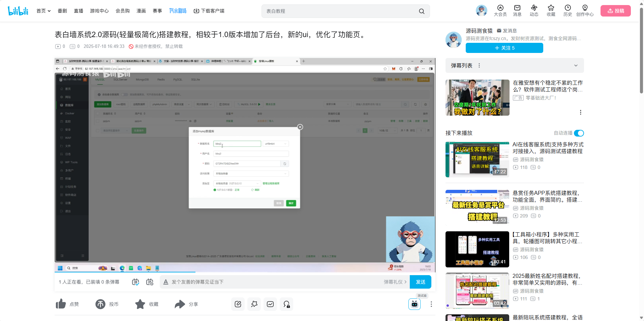Click 未经作者授权，禁止转载 notice
The height and width of the screenshot is (321, 644).
pyautogui.click(x=156, y=46)
